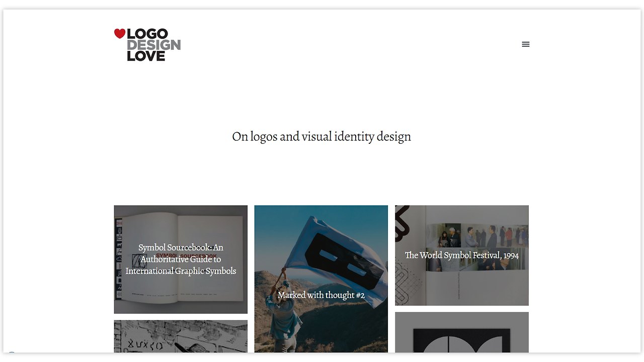Screen dimensions: 644x362
Task: Click the open book photo thumbnail
Action: pos(181,259)
